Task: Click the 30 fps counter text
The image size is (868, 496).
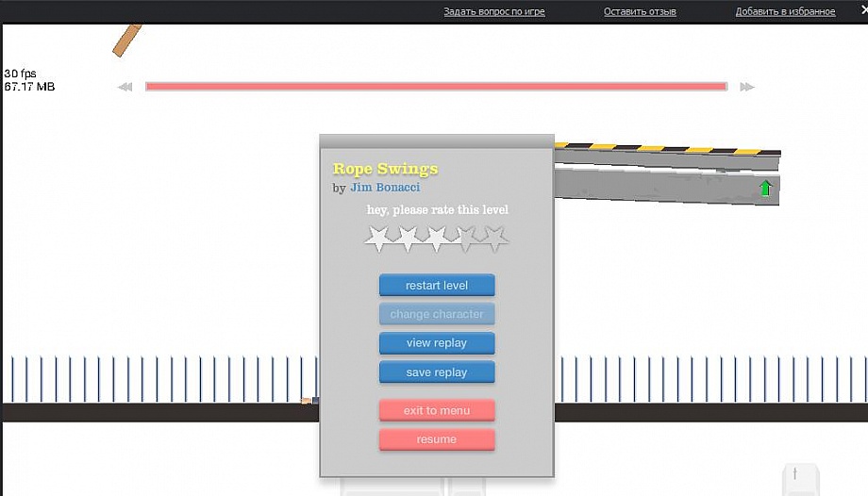Action: [21, 73]
